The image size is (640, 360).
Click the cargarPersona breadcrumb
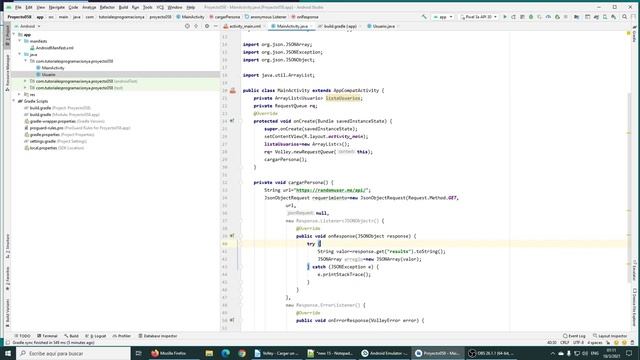(224, 17)
